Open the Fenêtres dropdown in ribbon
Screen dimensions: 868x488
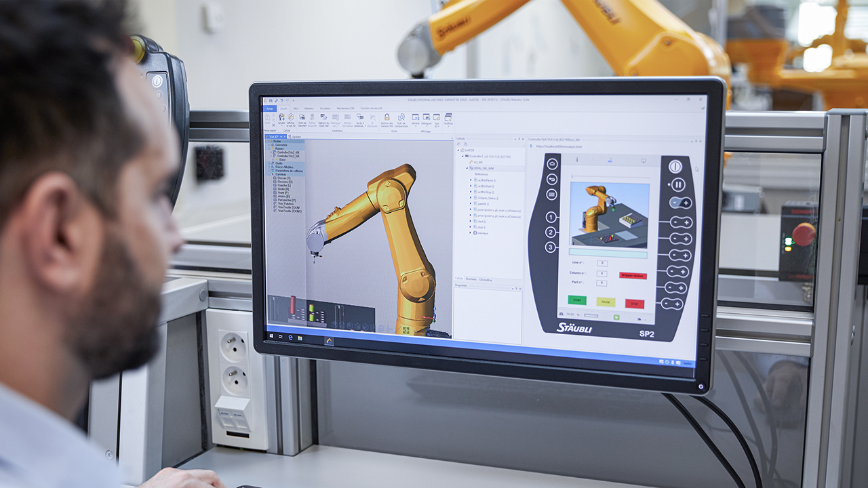click(448, 118)
